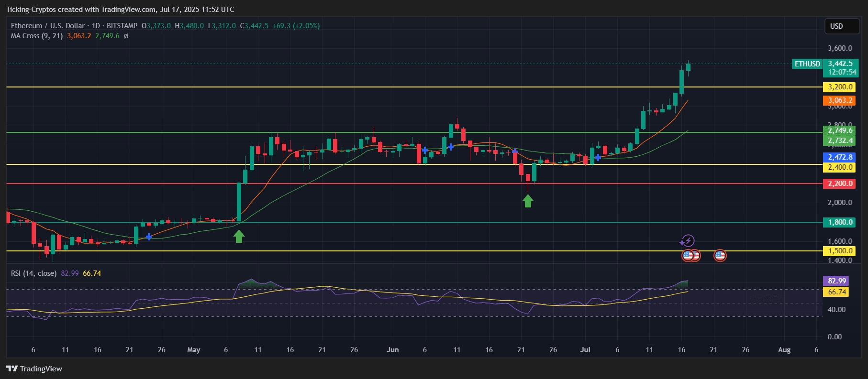The height and width of the screenshot is (379, 868).
Task: Click the green up arrow below the May candle
Action: pos(239,236)
